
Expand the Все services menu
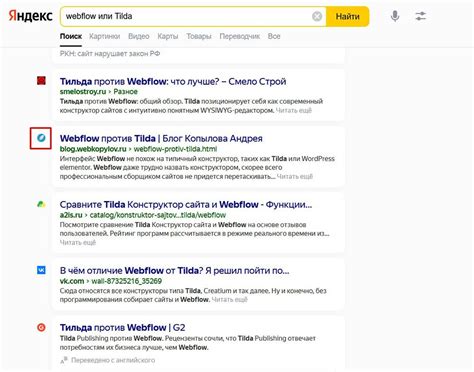point(274,36)
